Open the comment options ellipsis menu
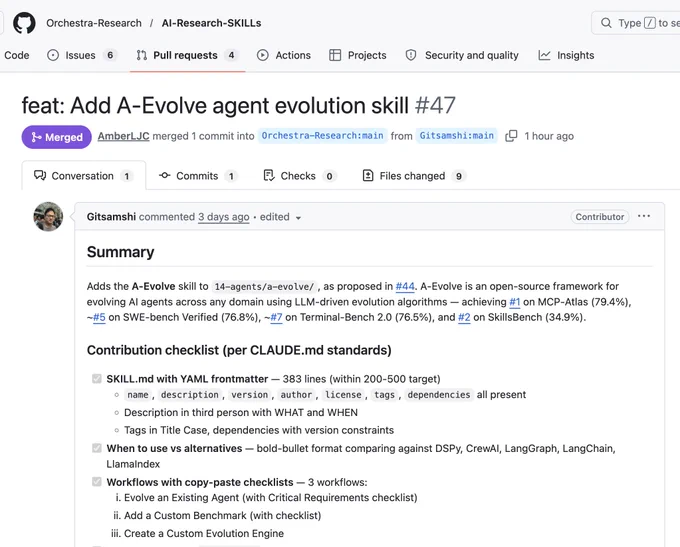 point(644,216)
